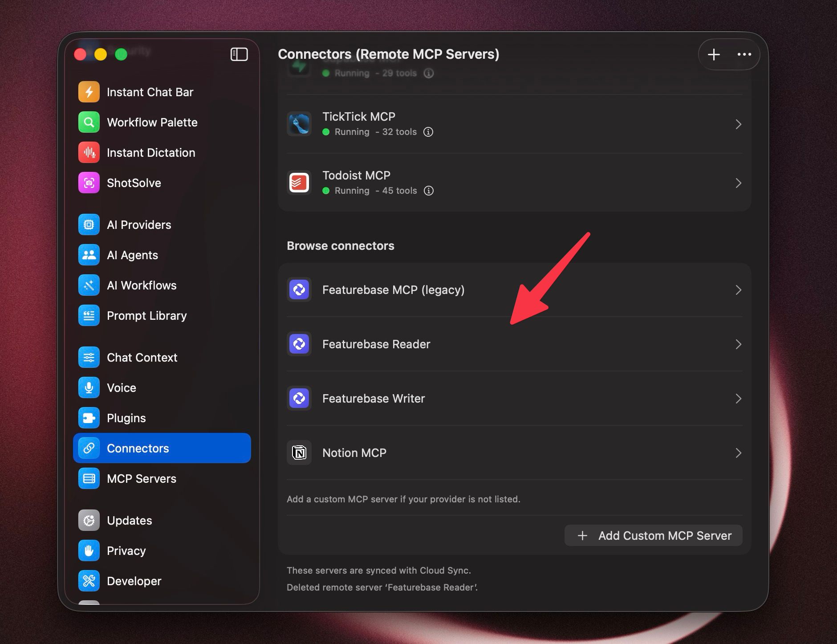Select Chat Context in the sidebar

pos(162,358)
